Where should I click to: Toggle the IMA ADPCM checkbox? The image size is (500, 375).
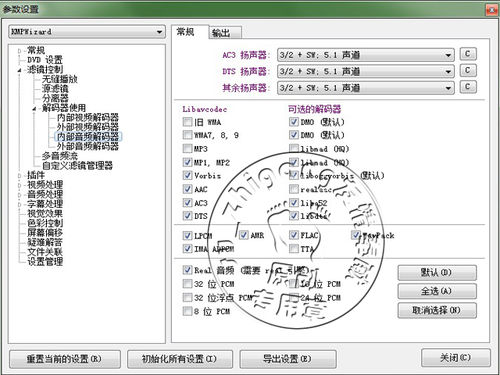[x=187, y=249]
